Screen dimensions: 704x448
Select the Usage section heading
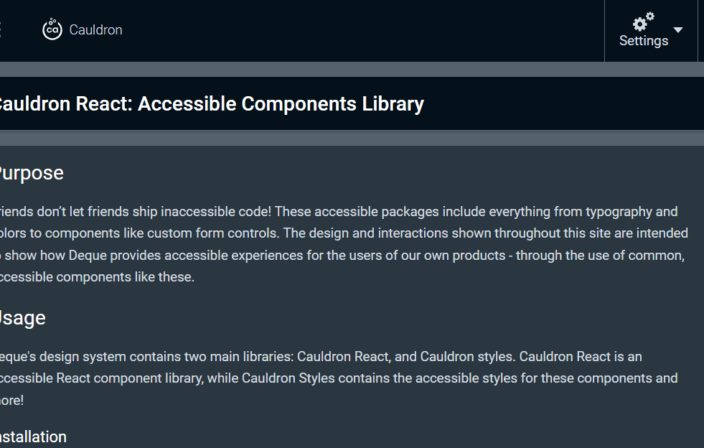pyautogui.click(x=22, y=318)
